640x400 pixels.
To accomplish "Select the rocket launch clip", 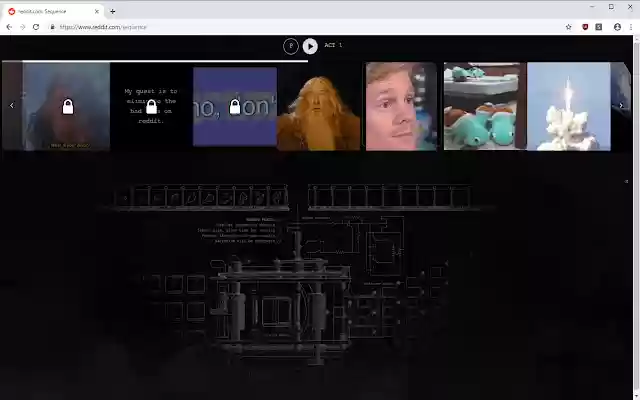I will point(569,107).
